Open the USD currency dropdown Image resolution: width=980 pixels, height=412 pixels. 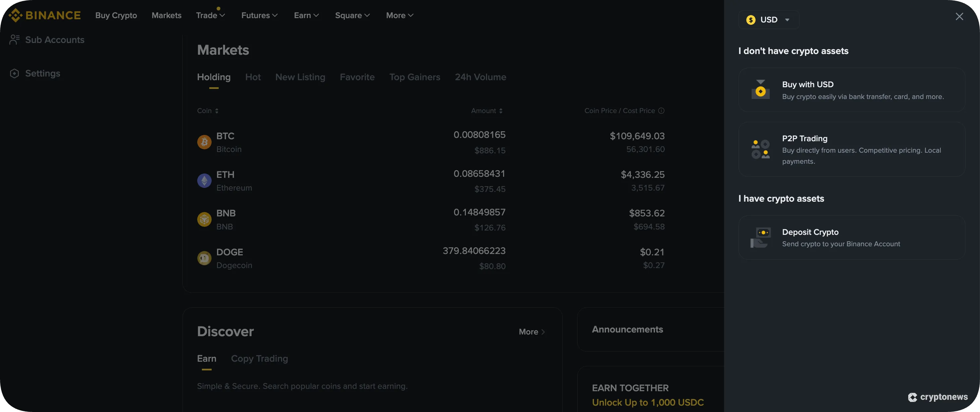point(769,19)
